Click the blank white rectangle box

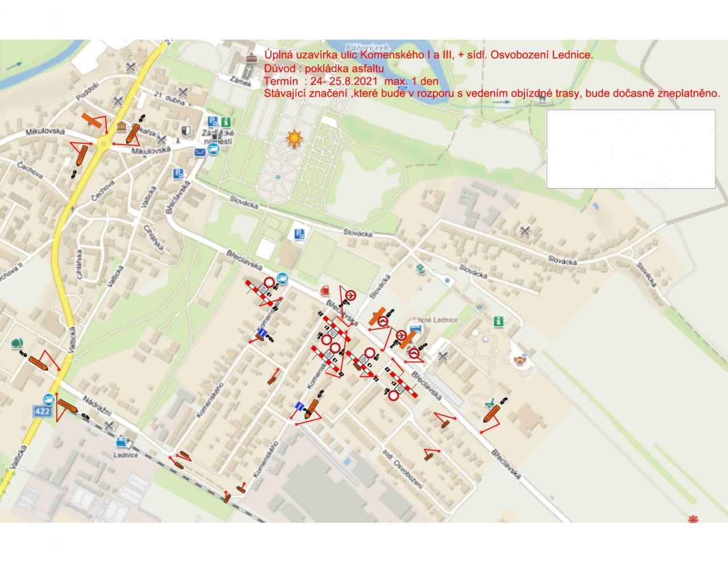point(631,149)
